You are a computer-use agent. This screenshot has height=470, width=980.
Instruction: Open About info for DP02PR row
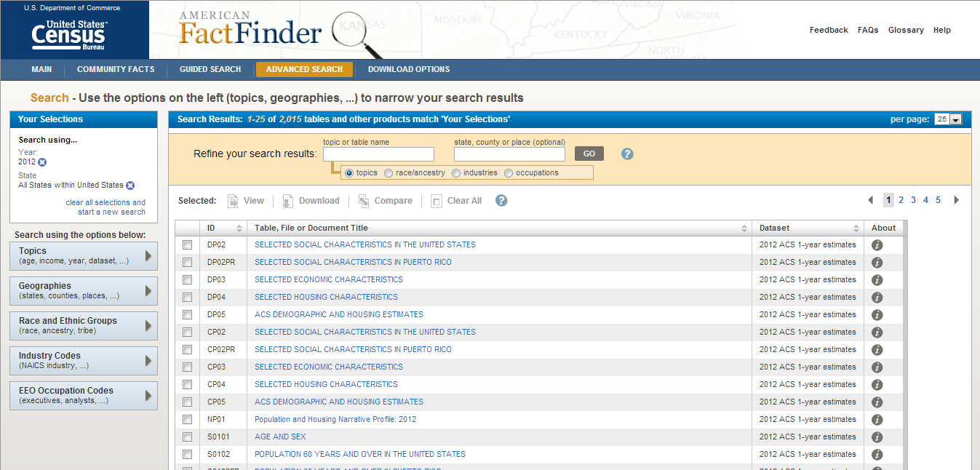click(x=877, y=263)
